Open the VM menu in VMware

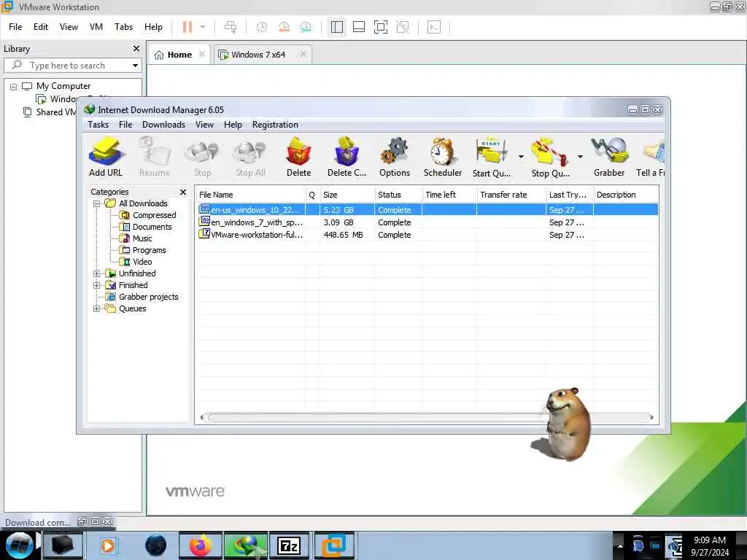click(x=96, y=27)
